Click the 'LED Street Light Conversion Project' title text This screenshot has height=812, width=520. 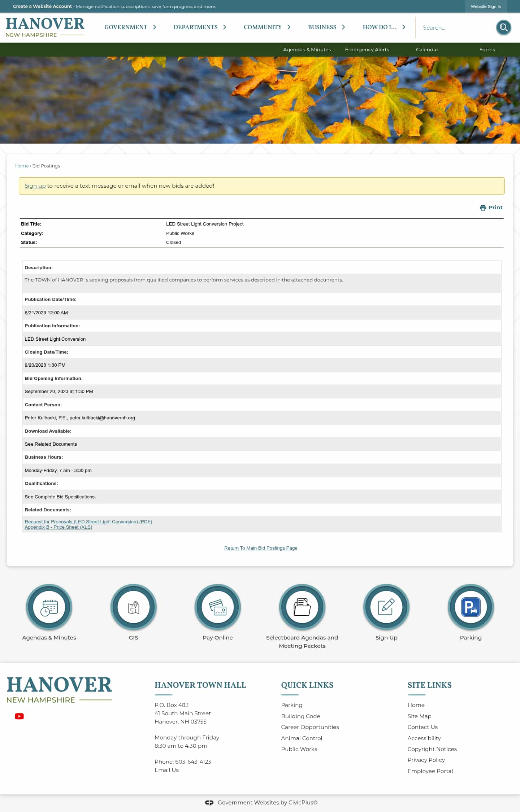click(205, 224)
